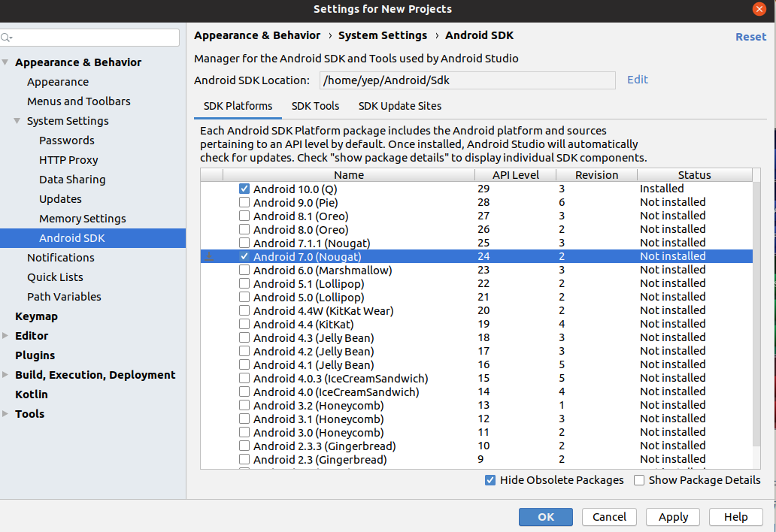Select Android SDK tree item

pyautogui.click(x=93, y=238)
